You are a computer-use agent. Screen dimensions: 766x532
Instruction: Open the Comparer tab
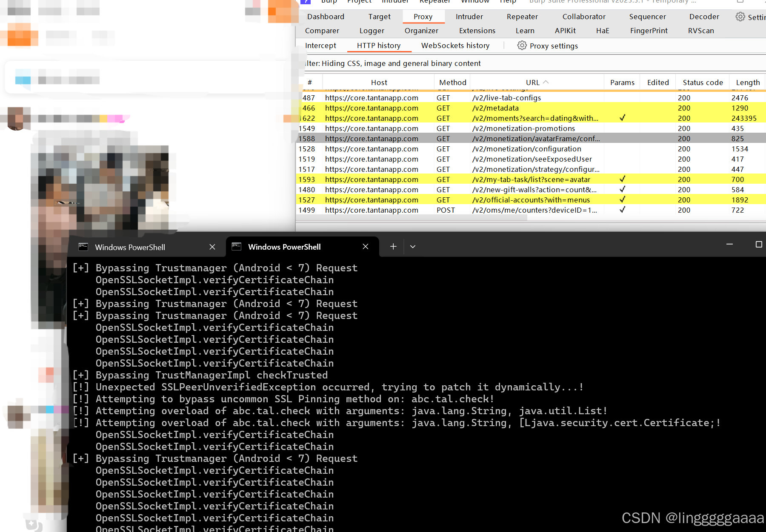click(x=322, y=31)
